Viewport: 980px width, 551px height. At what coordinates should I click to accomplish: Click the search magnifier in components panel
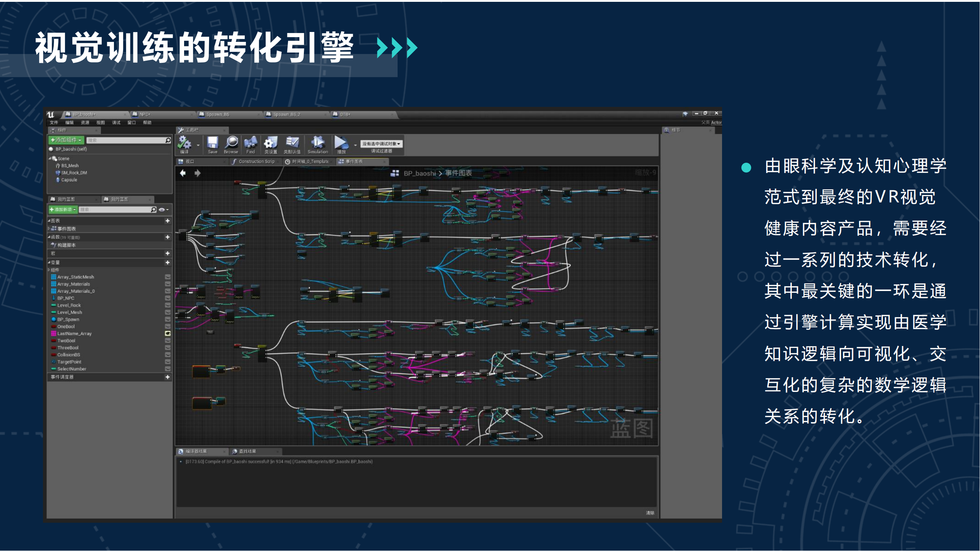(x=168, y=140)
